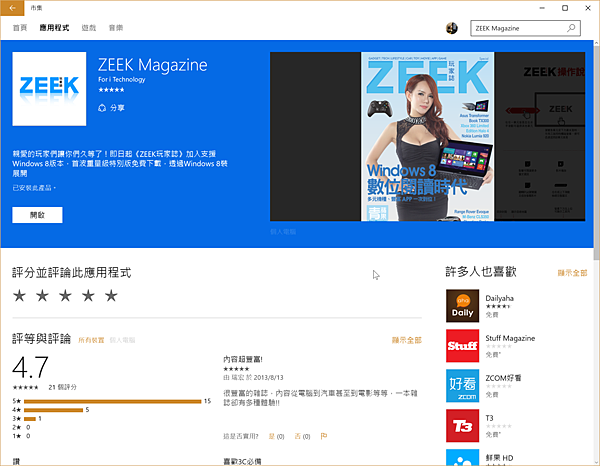The height and width of the screenshot is (466, 600).
Task: Click the Dailyaha app name
Action: click(499, 298)
